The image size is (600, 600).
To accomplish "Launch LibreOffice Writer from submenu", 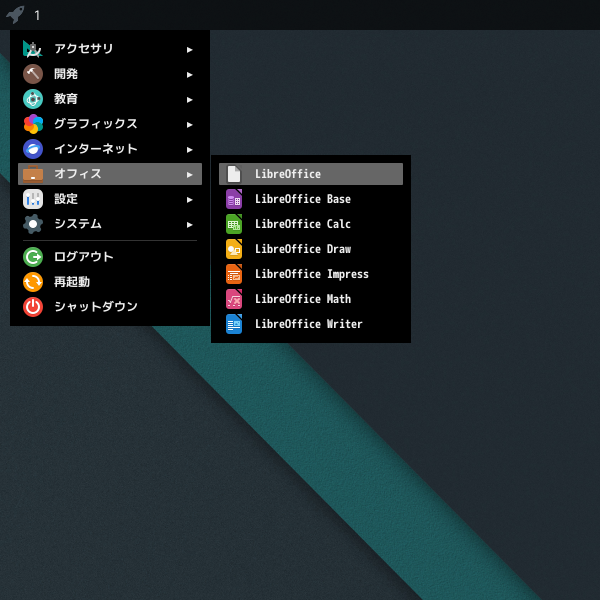I will pos(311,324).
